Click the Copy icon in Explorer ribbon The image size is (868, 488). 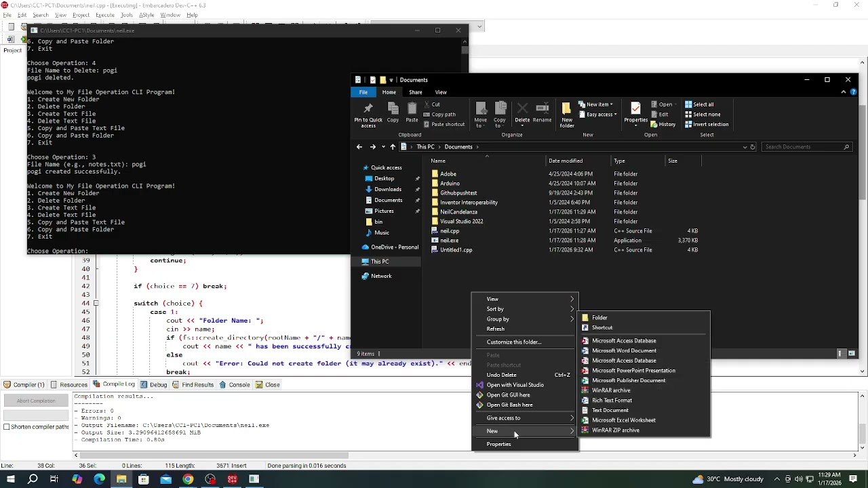point(393,113)
